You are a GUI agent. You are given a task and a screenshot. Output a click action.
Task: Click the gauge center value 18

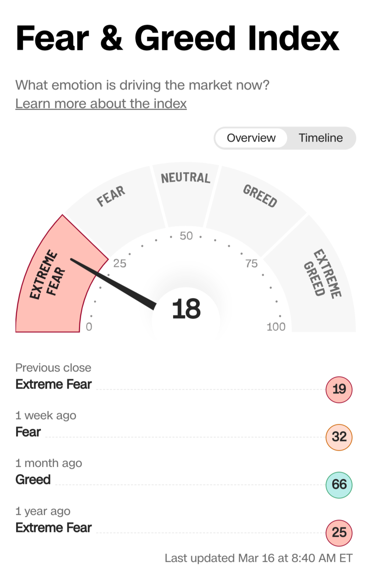coord(186,309)
